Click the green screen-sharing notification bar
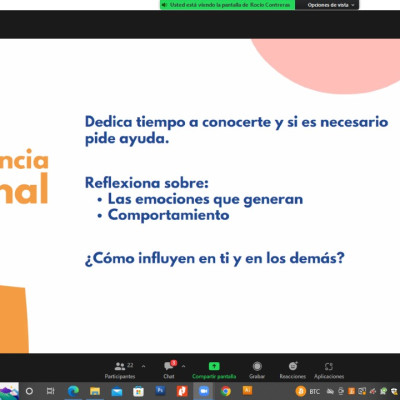Viewport: 400px width, 400px height. [x=227, y=5]
